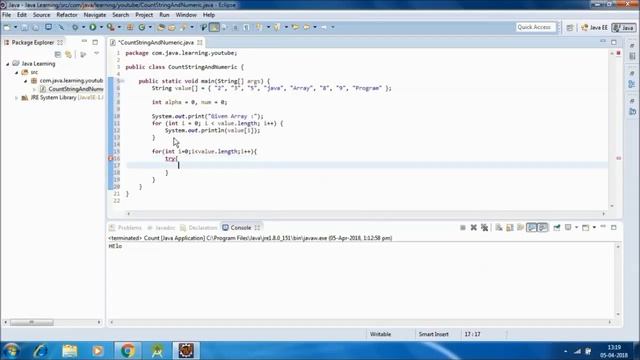Screen dimensions: 640x360
Task: Open Debug button dropdown arrow
Action: pyautogui.click(x=83, y=27)
